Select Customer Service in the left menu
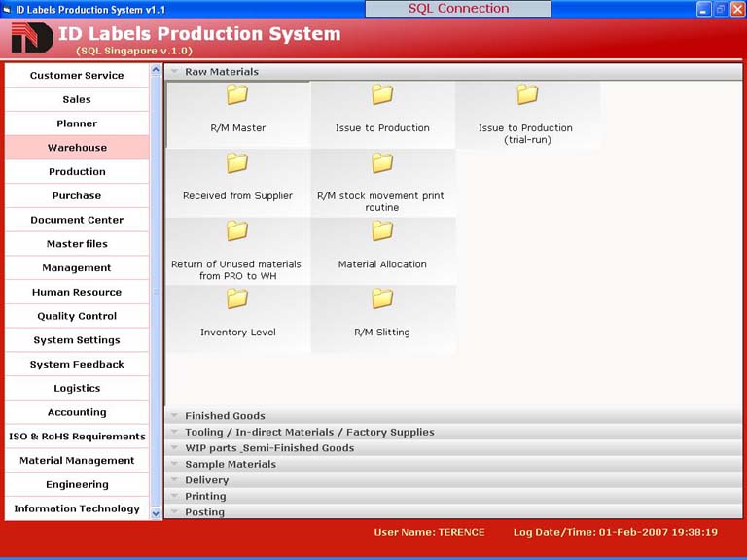This screenshot has width=747, height=560. (77, 76)
